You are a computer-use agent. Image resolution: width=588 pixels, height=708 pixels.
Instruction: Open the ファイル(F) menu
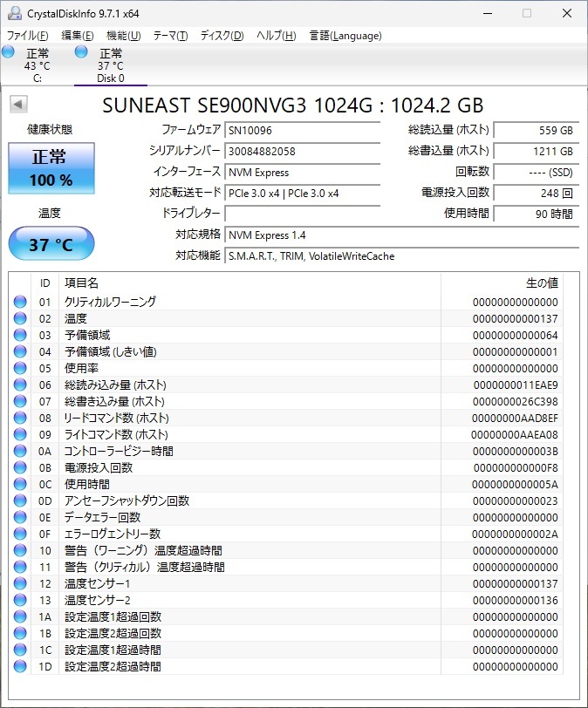click(28, 36)
